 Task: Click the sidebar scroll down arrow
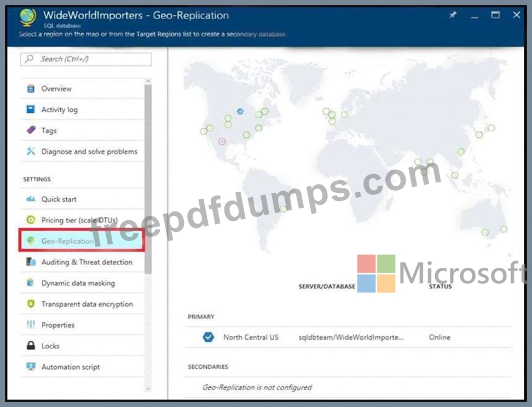(x=148, y=388)
